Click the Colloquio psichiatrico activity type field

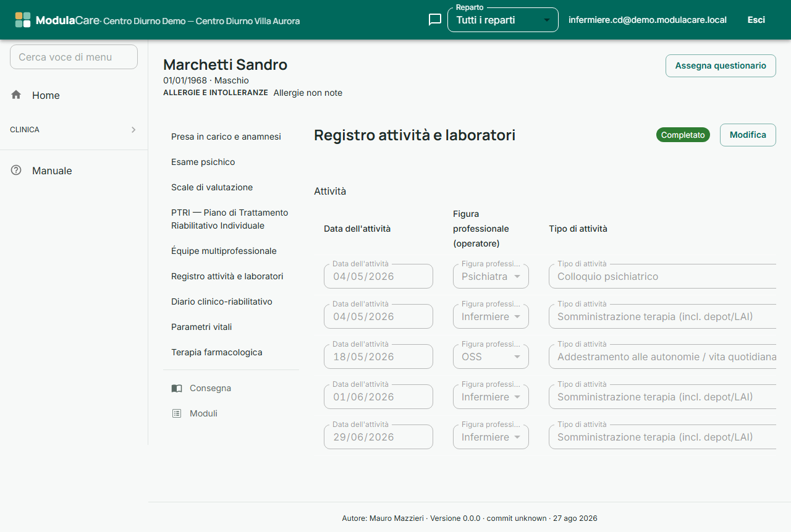coord(662,276)
